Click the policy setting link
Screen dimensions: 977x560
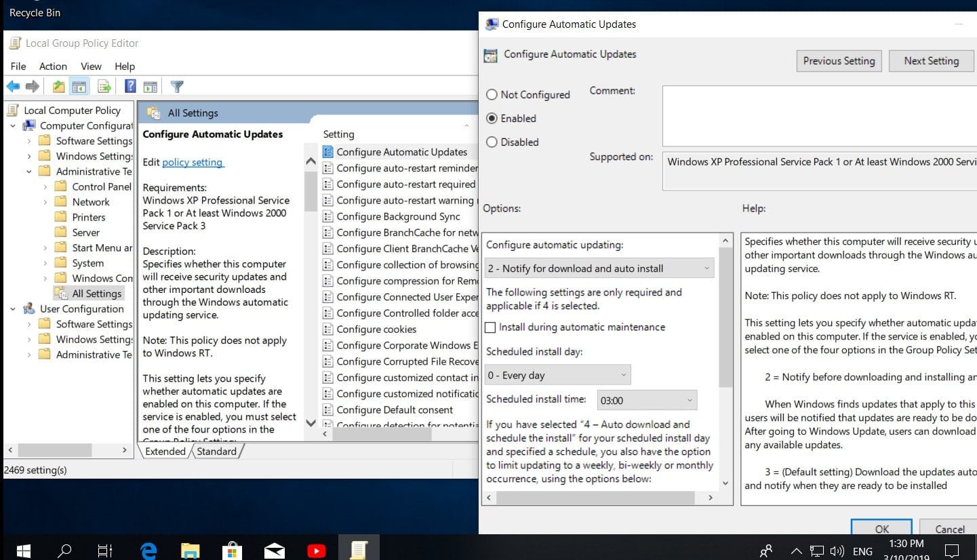pos(193,162)
